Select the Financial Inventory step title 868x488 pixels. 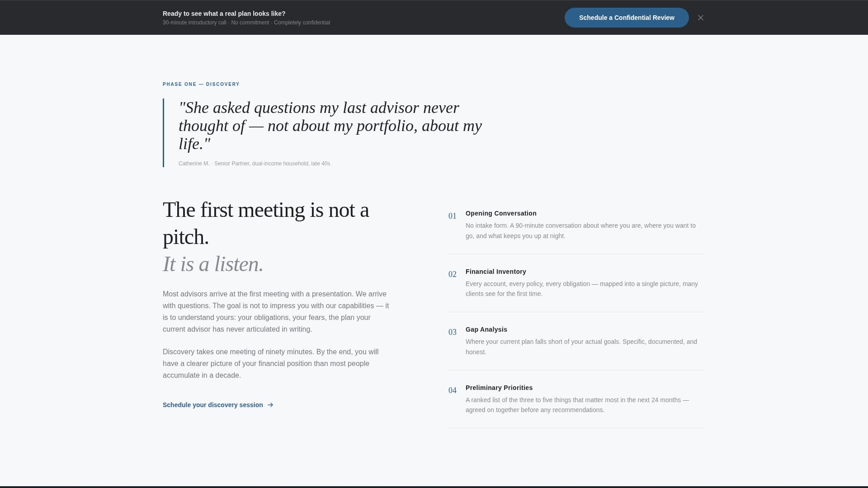(x=496, y=272)
